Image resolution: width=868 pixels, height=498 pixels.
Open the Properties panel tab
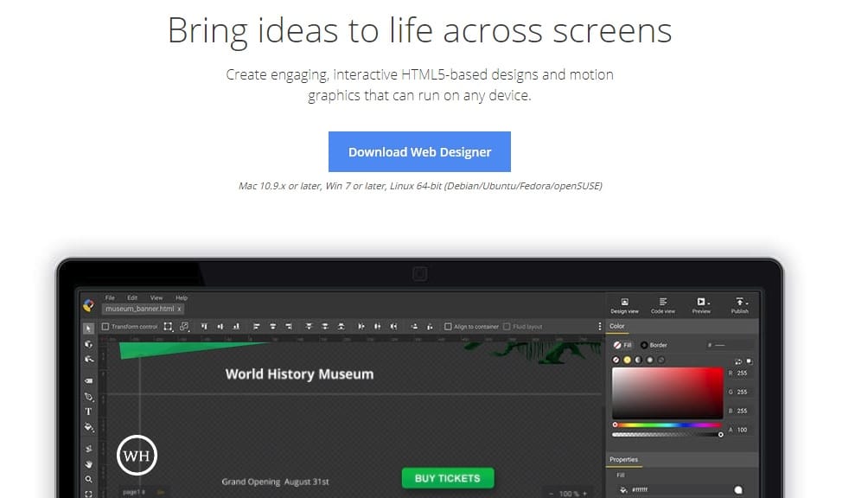point(624,460)
